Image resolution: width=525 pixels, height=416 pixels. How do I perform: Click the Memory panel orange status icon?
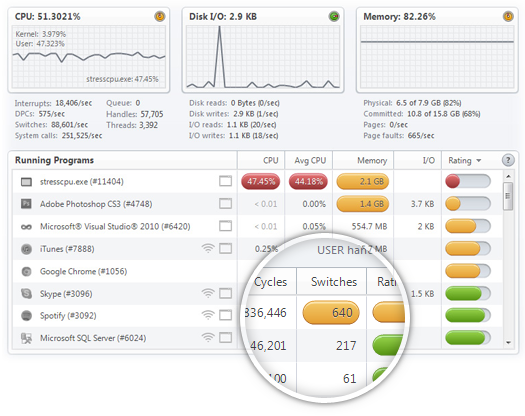click(508, 16)
